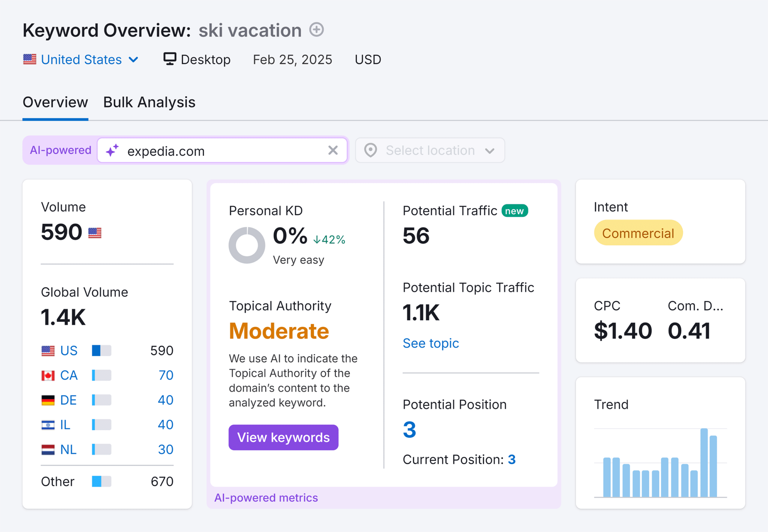Click the location pin icon
The width and height of the screenshot is (768, 532).
(x=370, y=150)
